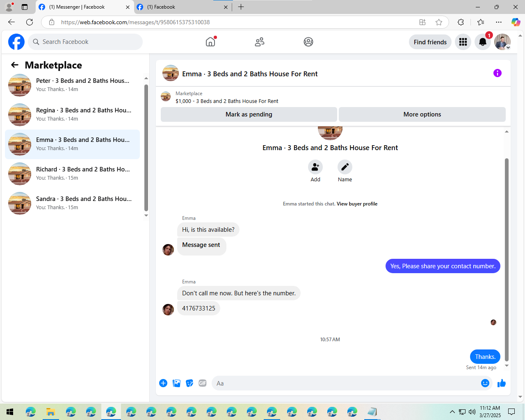Go to the Facebook Home feed icon
This screenshot has height=420, width=525.
coord(210,42)
